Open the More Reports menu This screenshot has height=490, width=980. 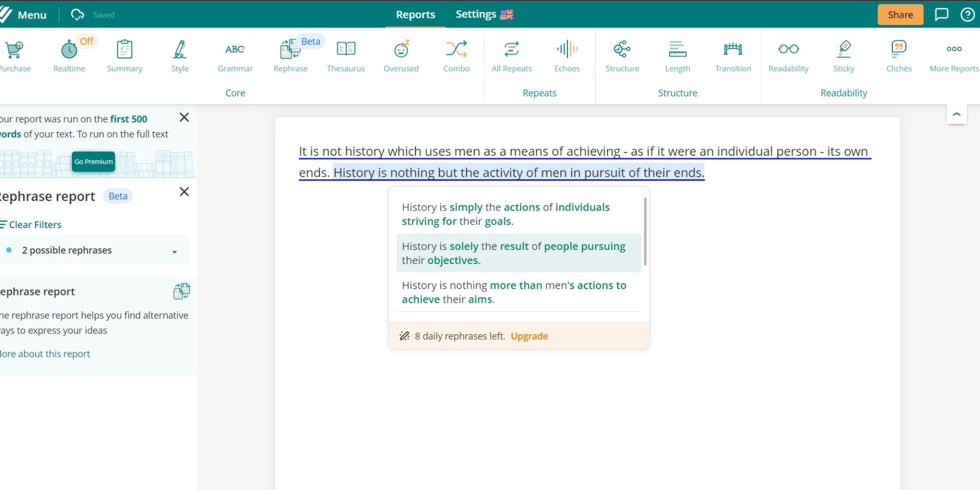pyautogui.click(x=953, y=53)
